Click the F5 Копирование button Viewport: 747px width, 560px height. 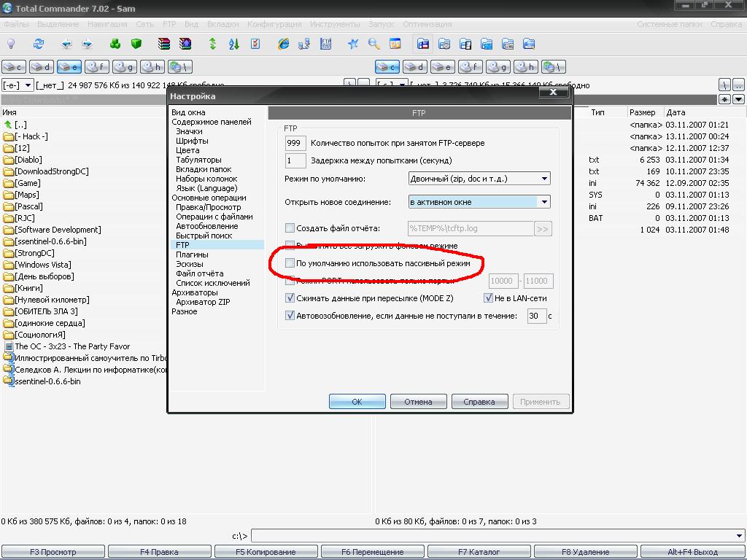tap(266, 552)
